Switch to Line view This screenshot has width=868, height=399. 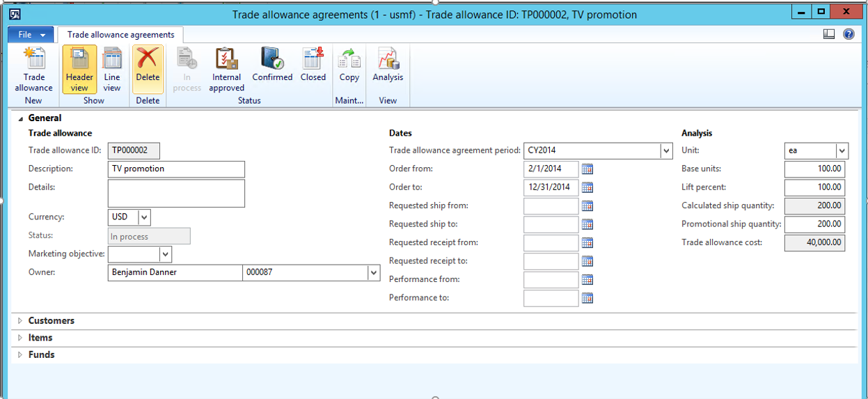coord(111,70)
